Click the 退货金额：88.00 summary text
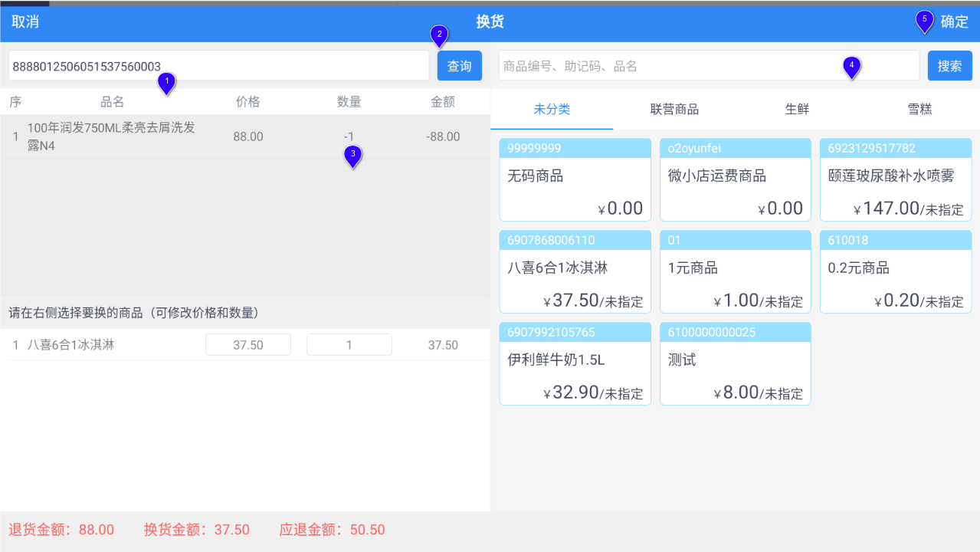The width and height of the screenshot is (980, 552). (x=61, y=530)
